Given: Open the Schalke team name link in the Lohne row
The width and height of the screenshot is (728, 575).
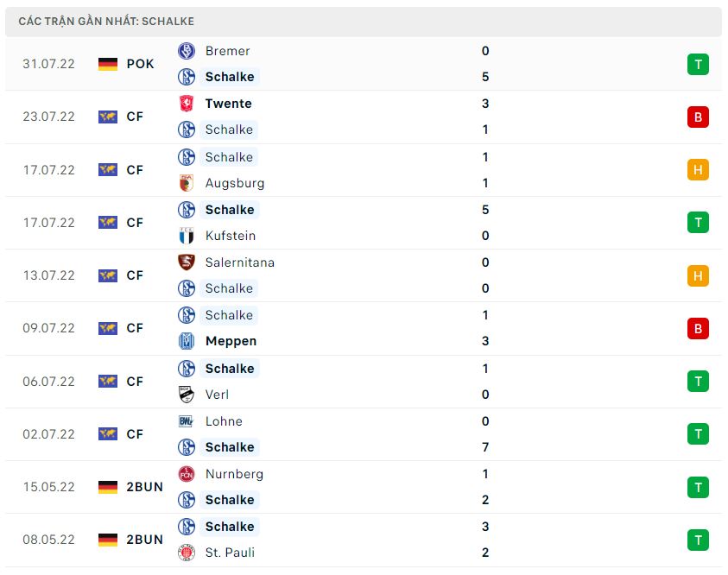Looking at the screenshot, I should 229,447.
